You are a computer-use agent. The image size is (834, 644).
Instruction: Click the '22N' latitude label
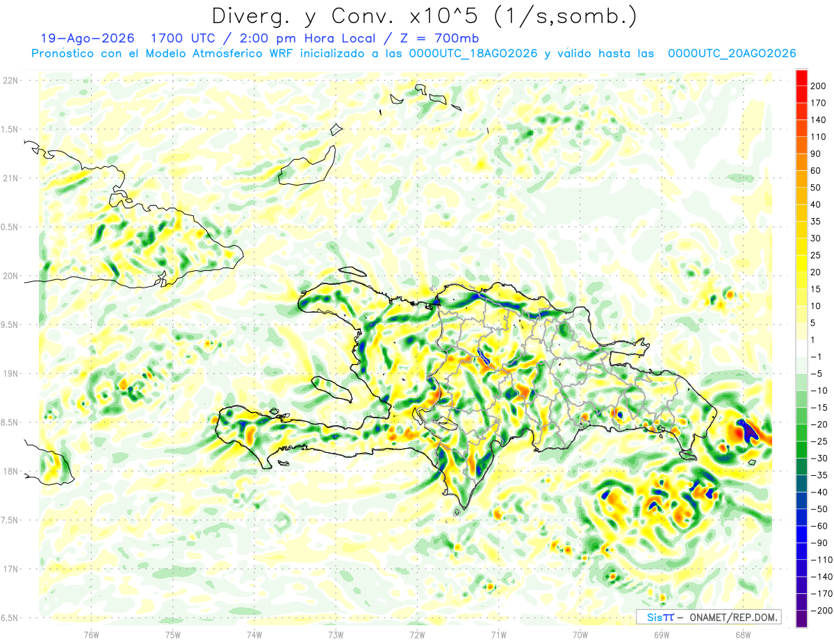click(10, 81)
